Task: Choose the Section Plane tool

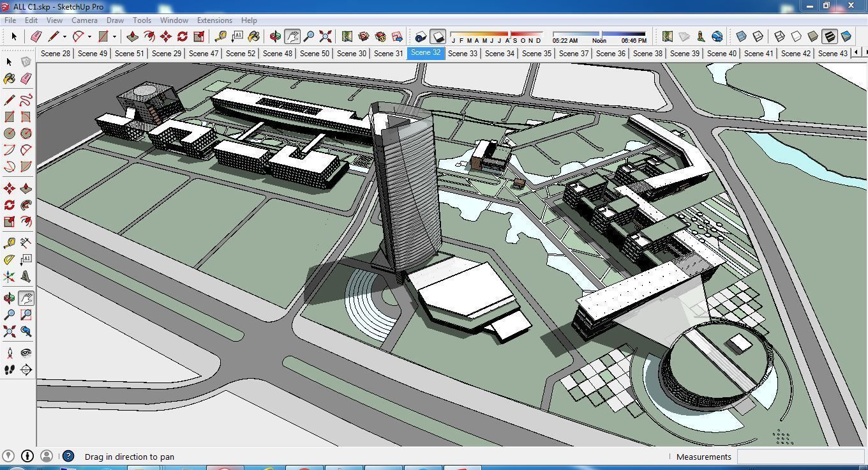Action: (26, 370)
